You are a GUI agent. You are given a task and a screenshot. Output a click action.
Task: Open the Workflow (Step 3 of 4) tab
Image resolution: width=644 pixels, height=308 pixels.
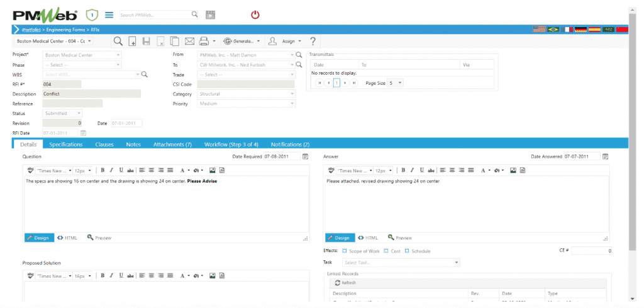point(231,145)
